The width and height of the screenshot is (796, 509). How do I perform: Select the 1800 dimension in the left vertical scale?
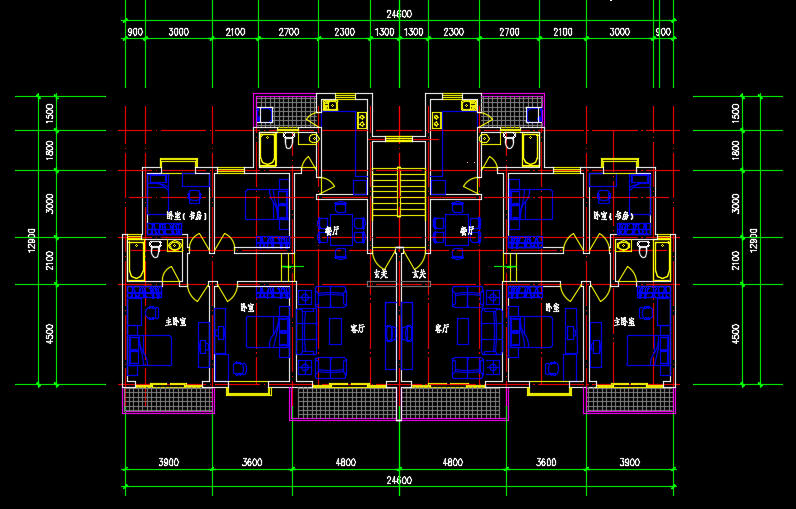click(49, 150)
